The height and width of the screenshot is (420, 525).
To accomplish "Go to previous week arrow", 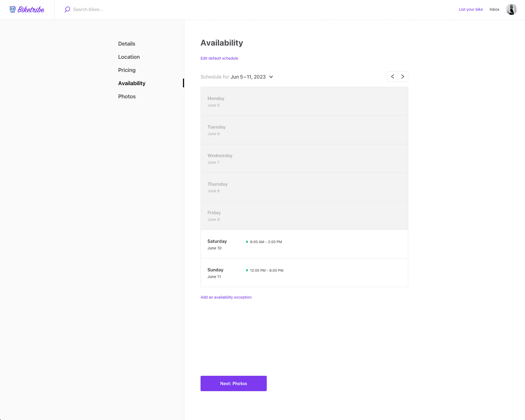I will coord(392,77).
